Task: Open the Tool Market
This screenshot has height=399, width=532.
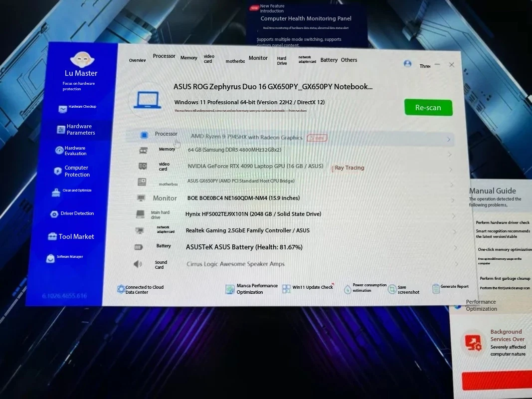Action: point(71,236)
